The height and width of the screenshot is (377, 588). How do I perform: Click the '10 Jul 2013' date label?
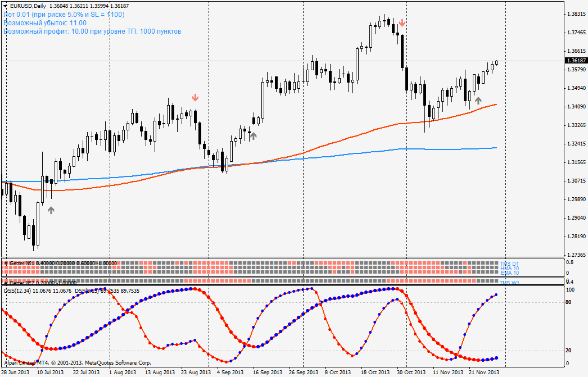pos(50,372)
